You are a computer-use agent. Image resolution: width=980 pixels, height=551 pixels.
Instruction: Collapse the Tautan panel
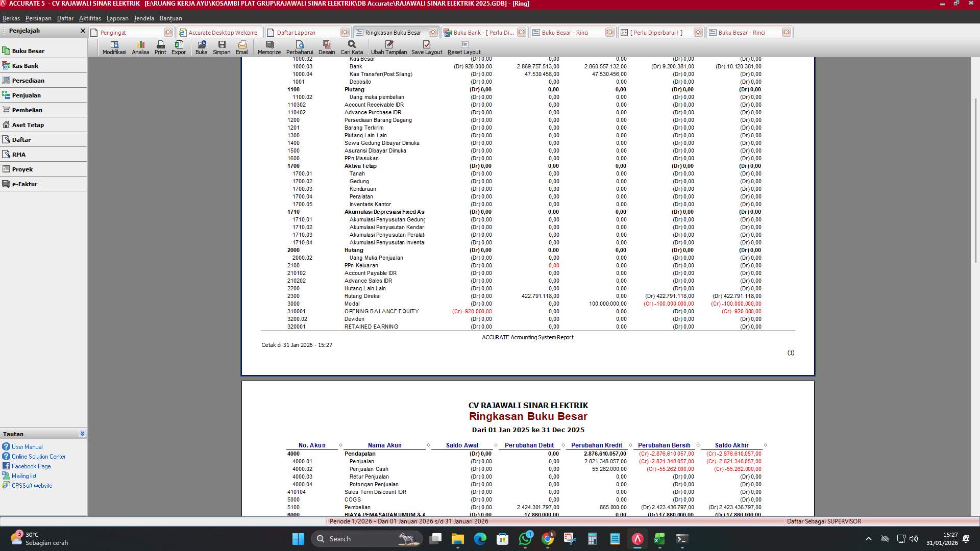pyautogui.click(x=82, y=434)
